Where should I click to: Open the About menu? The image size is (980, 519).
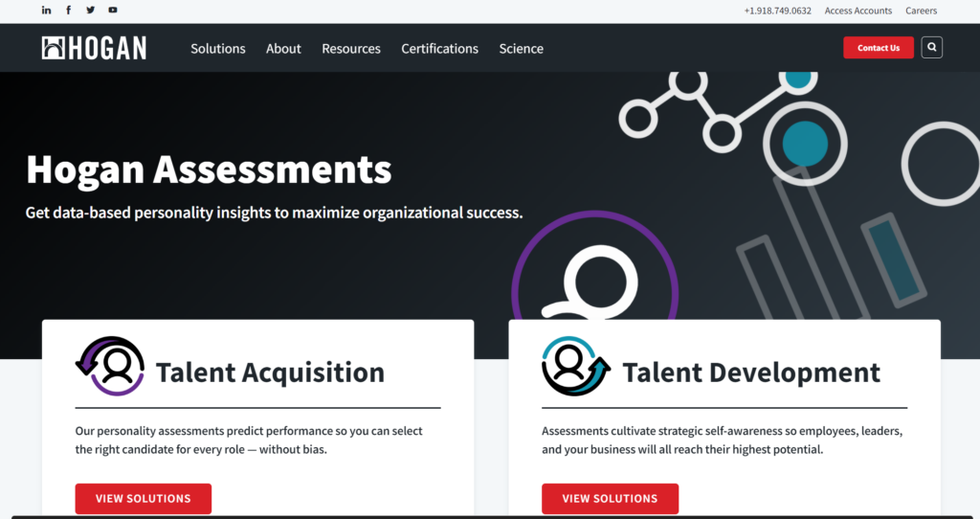(x=283, y=48)
